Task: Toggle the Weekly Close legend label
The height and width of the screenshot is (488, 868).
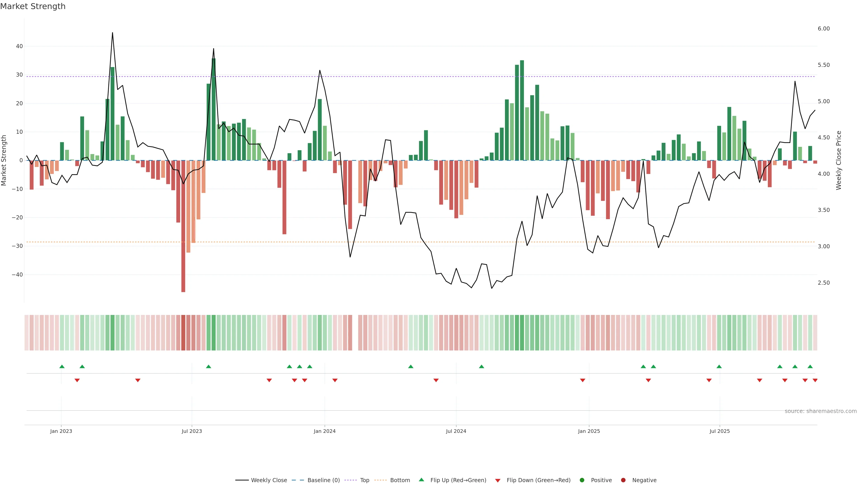Action: pos(269,480)
